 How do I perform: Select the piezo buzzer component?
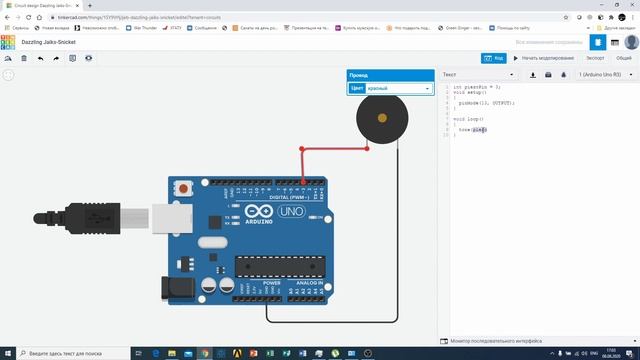coord(382,118)
